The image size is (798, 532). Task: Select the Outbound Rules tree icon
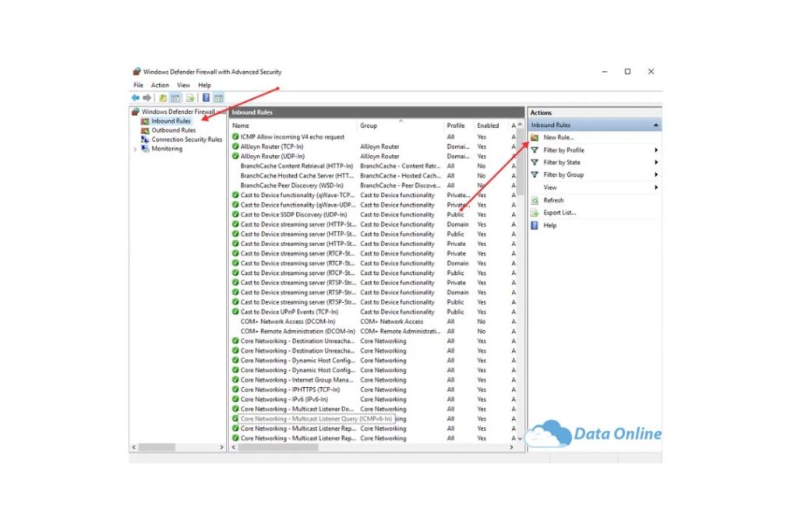[x=145, y=130]
